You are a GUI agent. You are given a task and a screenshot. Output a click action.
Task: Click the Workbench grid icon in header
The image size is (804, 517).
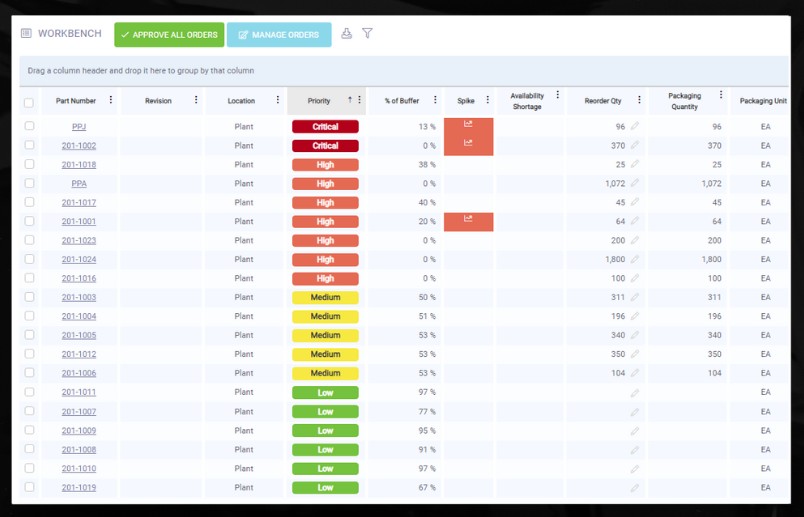point(26,34)
